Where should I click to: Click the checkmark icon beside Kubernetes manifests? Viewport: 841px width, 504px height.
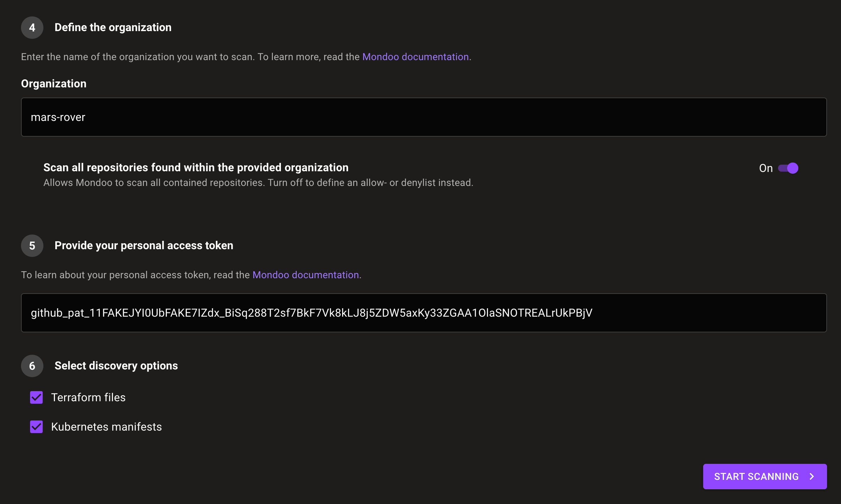tap(36, 427)
